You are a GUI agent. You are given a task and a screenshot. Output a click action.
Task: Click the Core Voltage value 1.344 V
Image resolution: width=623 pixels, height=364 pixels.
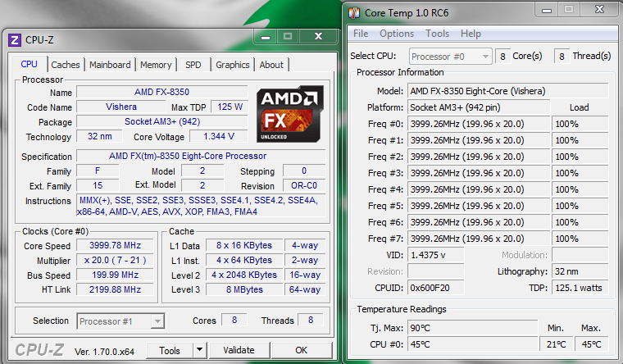pyautogui.click(x=219, y=136)
